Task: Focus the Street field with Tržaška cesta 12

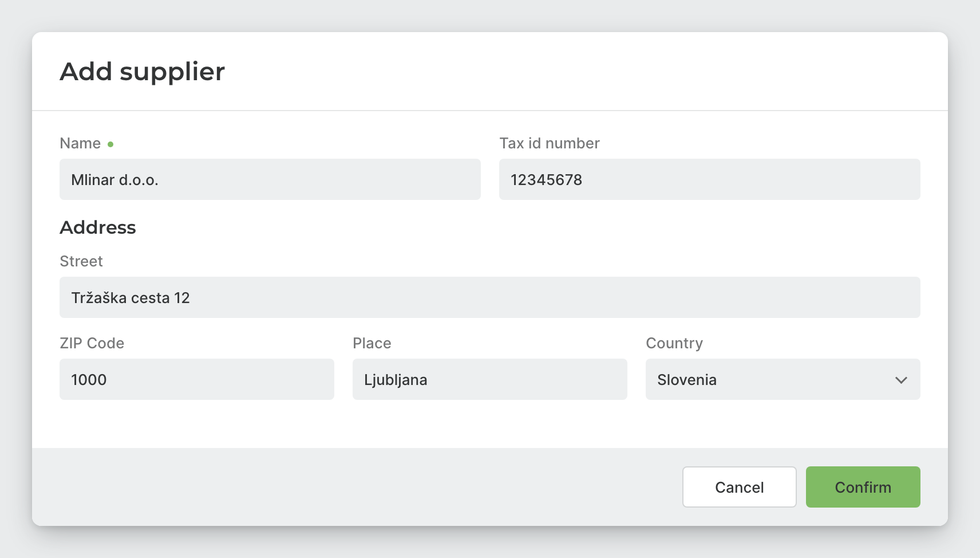Action: (490, 297)
